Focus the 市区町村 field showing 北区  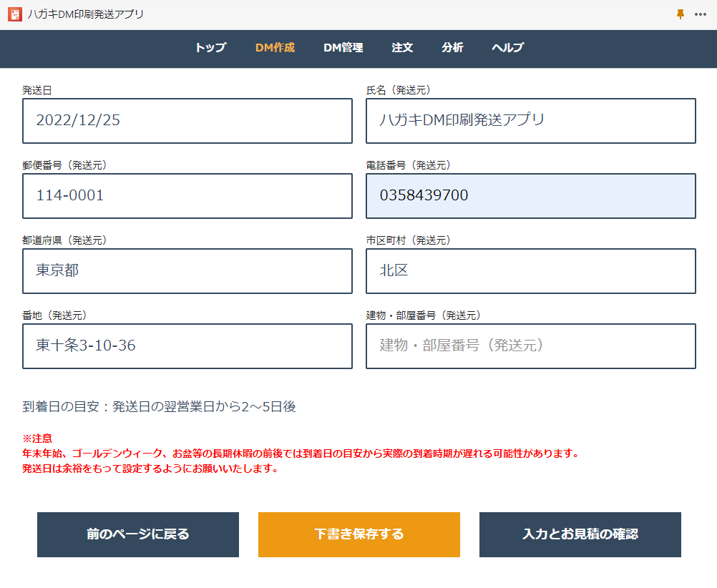530,271
